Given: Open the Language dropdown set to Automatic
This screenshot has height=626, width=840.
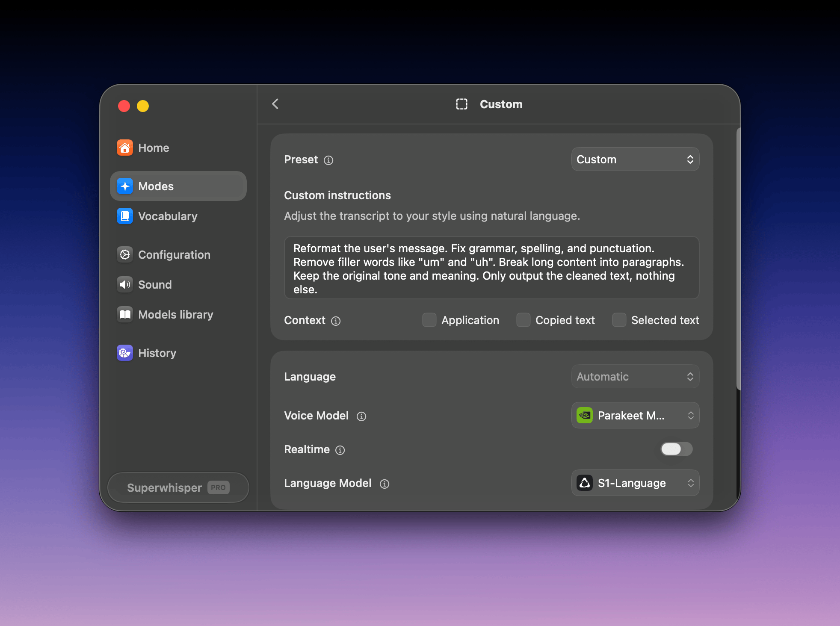Looking at the screenshot, I should click(x=636, y=377).
